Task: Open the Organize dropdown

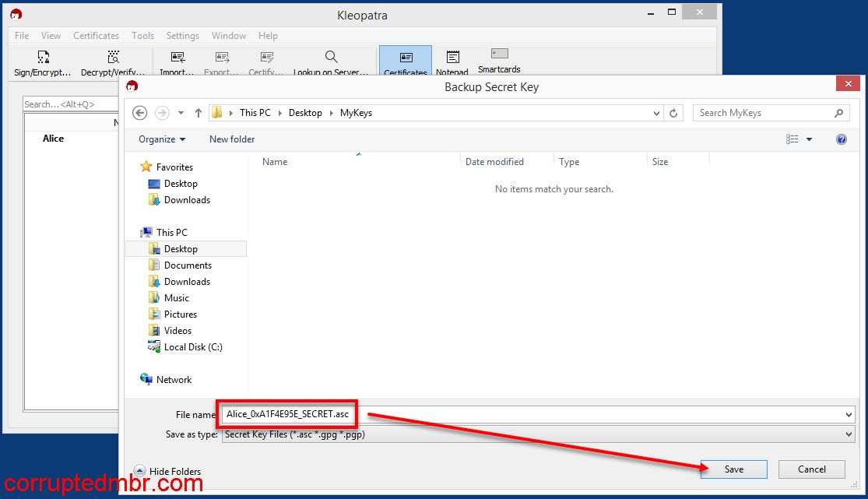Action: 160,139
